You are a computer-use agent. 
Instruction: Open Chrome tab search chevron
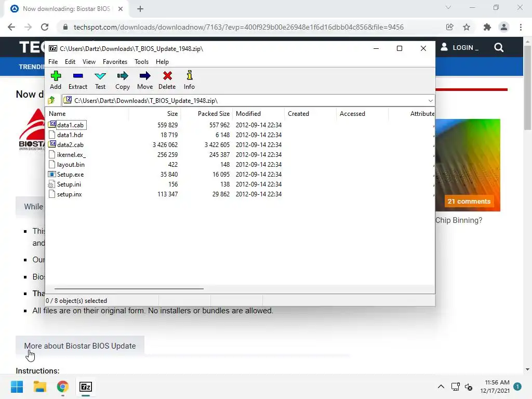[x=448, y=7]
